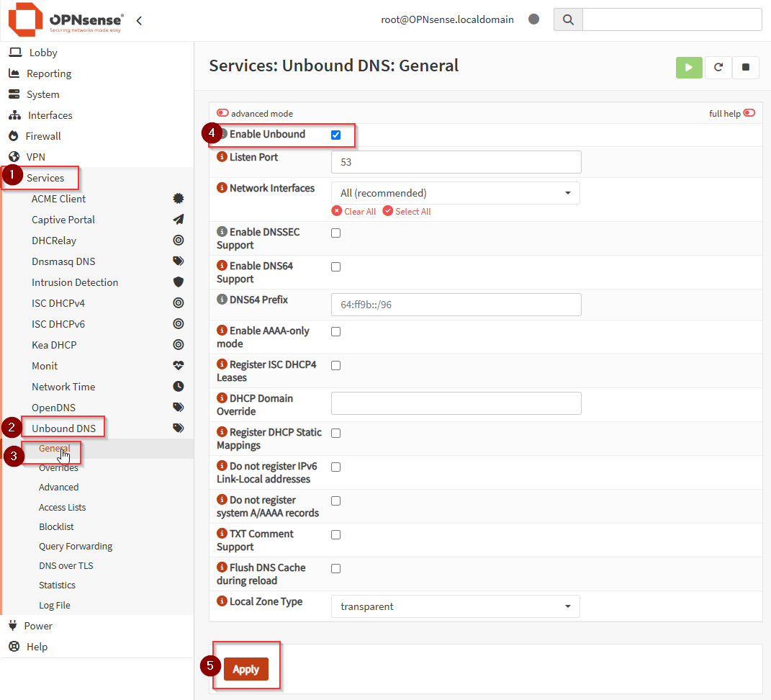Show help for DNS64 Prefix info icon
The width and height of the screenshot is (771, 700).
(222, 299)
